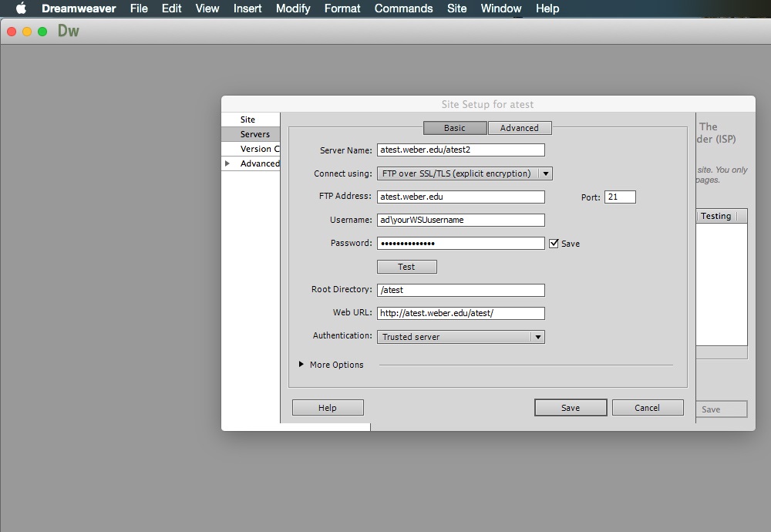Expand the More Options disclosure triangle
Viewport: 771px width, 532px height.
pos(301,365)
